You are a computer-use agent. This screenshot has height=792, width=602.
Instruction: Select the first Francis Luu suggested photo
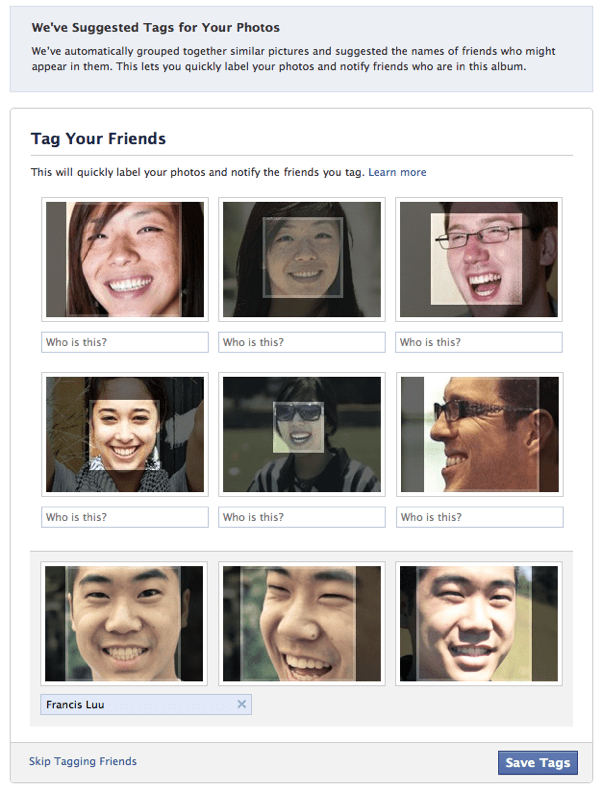pyautogui.click(x=124, y=623)
